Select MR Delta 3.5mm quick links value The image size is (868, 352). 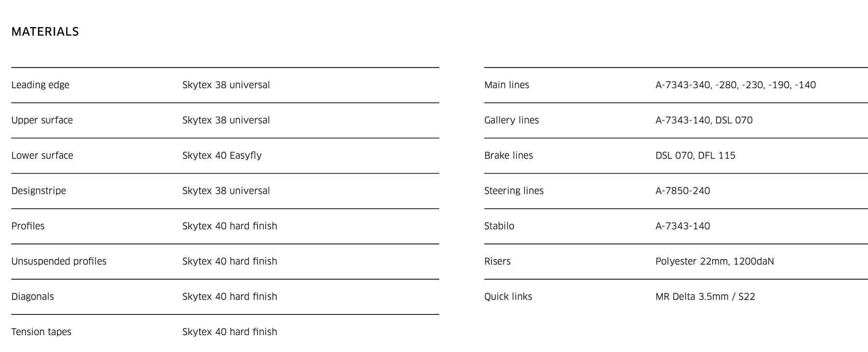705,297
